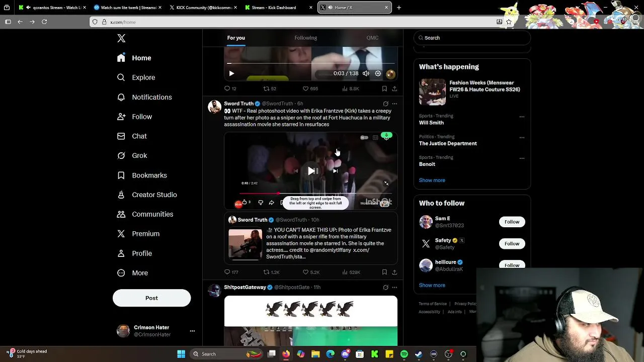
Task: Open the more menu on ShitpostGateway's post
Action: pos(394,287)
